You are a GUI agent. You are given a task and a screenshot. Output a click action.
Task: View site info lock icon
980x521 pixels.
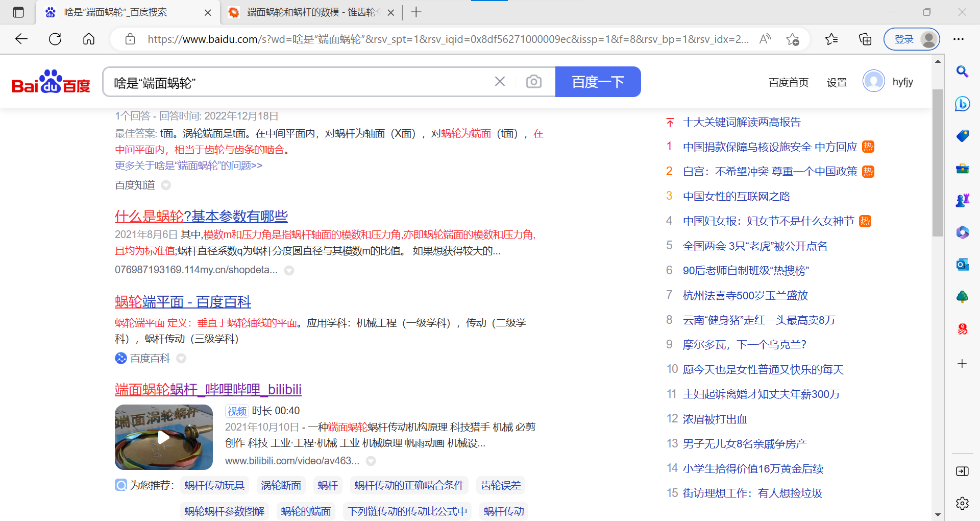pos(130,39)
